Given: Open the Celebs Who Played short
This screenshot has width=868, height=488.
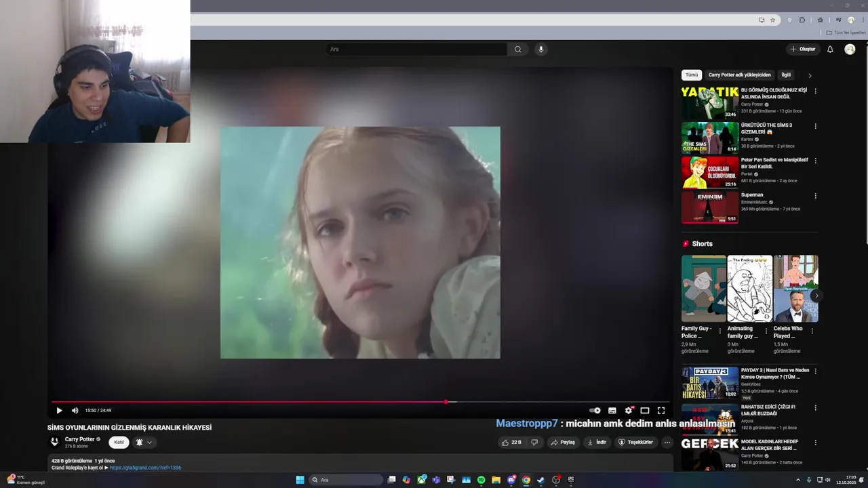Looking at the screenshot, I should 795,289.
